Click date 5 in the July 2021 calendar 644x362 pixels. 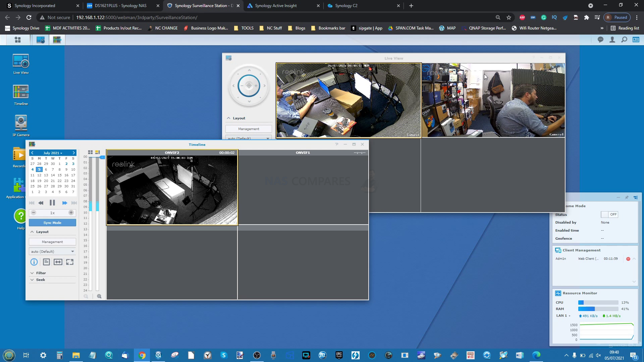point(39,169)
